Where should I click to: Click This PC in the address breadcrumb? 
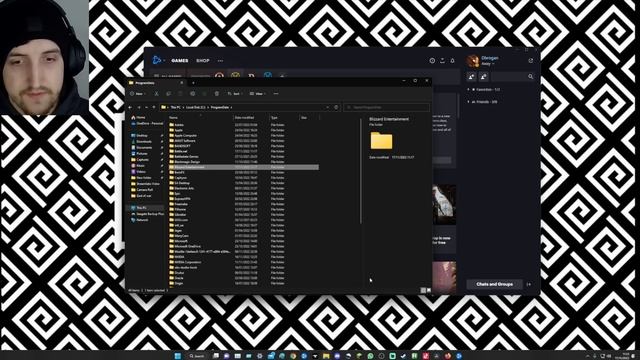click(x=176, y=107)
